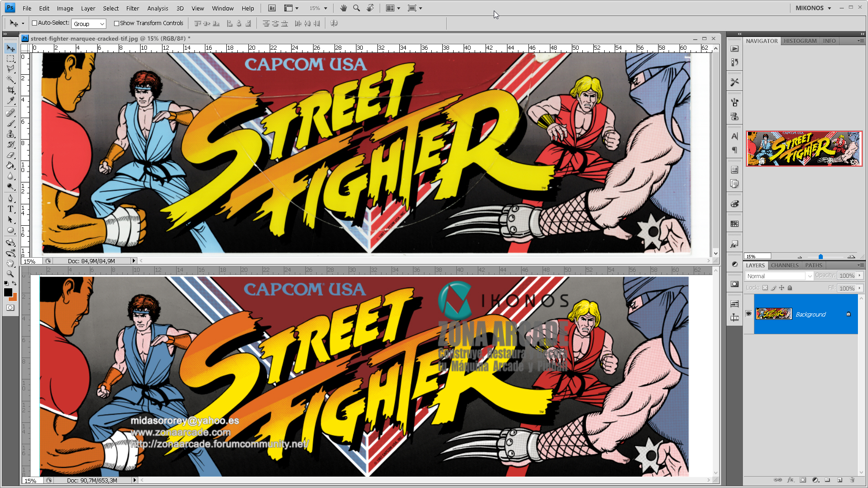Image resolution: width=868 pixels, height=488 pixels.
Task: Select the Polygonal Lasso tool
Action: point(10,69)
